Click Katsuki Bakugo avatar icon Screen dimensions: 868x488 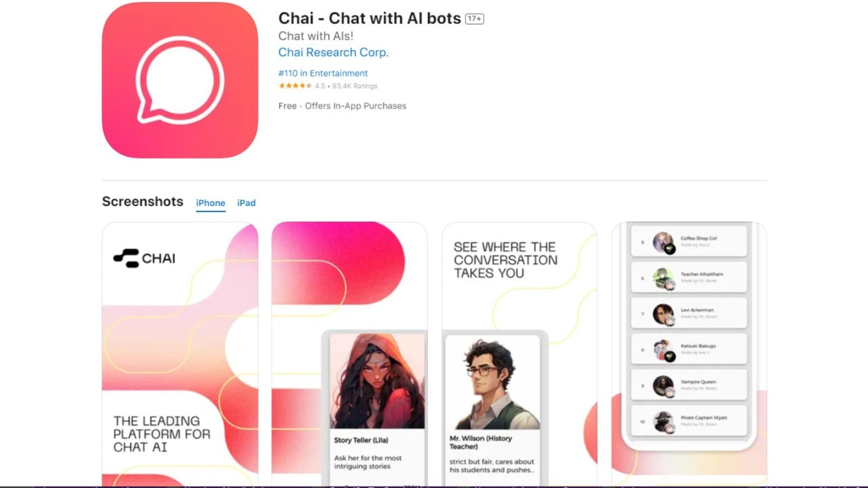(x=663, y=350)
